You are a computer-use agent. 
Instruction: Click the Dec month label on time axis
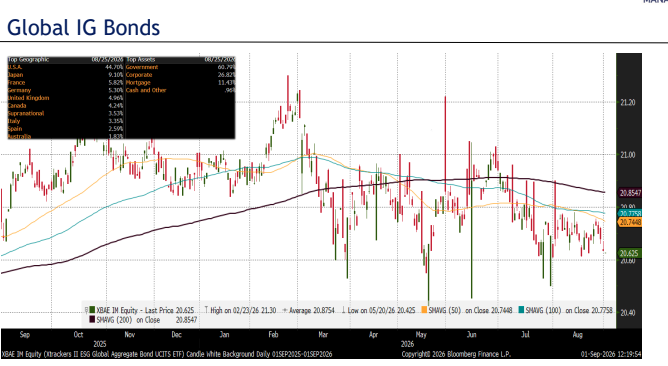(176, 334)
